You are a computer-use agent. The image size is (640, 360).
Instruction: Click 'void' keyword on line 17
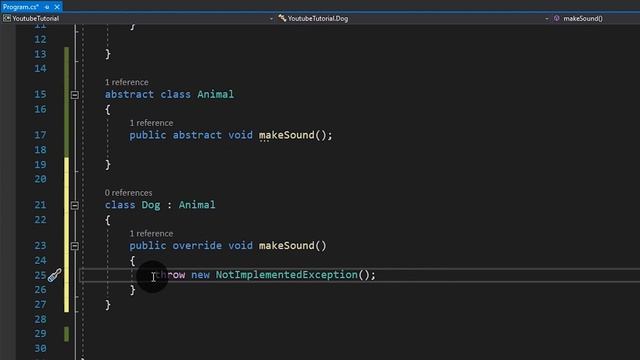(240, 135)
